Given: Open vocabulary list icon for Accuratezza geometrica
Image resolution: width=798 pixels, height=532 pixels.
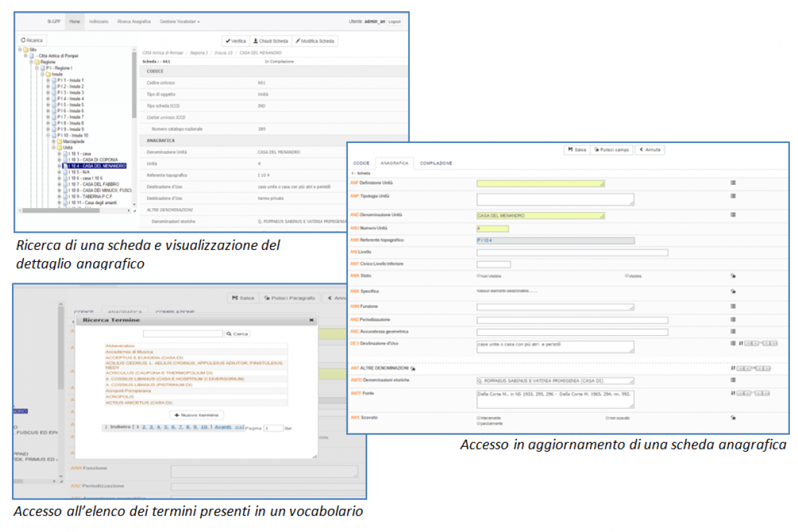Looking at the screenshot, I should 733,331.
